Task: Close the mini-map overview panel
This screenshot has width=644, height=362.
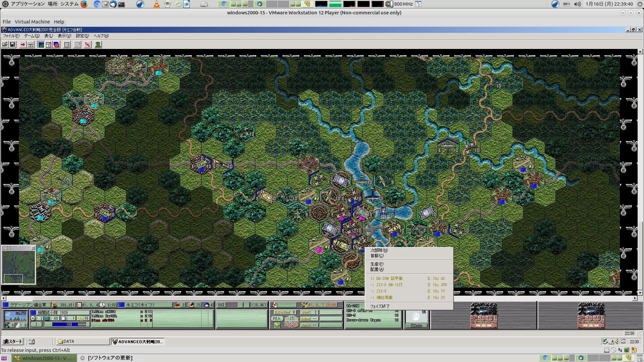Action: (x=33, y=248)
